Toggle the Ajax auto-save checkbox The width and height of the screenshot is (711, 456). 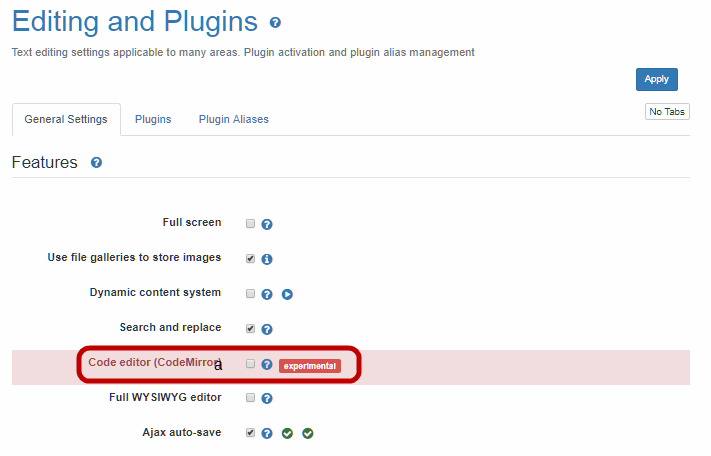click(x=251, y=432)
